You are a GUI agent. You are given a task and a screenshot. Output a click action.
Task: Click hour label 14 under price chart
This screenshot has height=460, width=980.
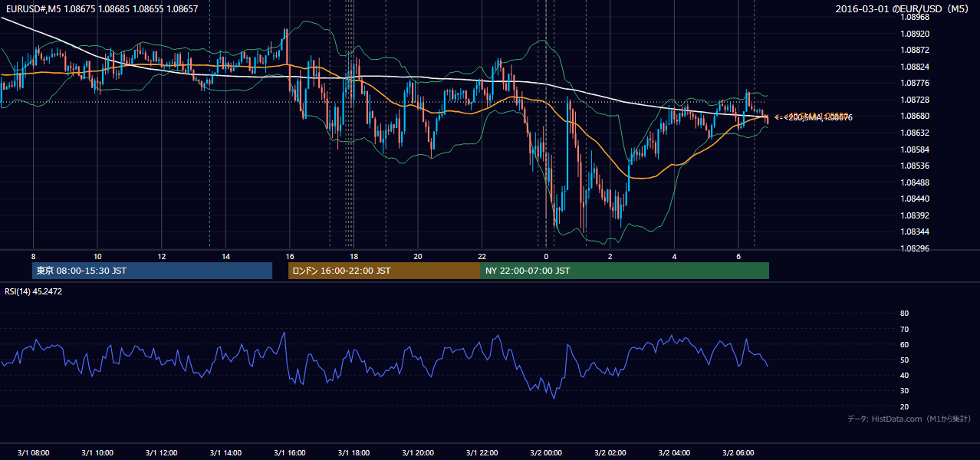pyautogui.click(x=225, y=256)
